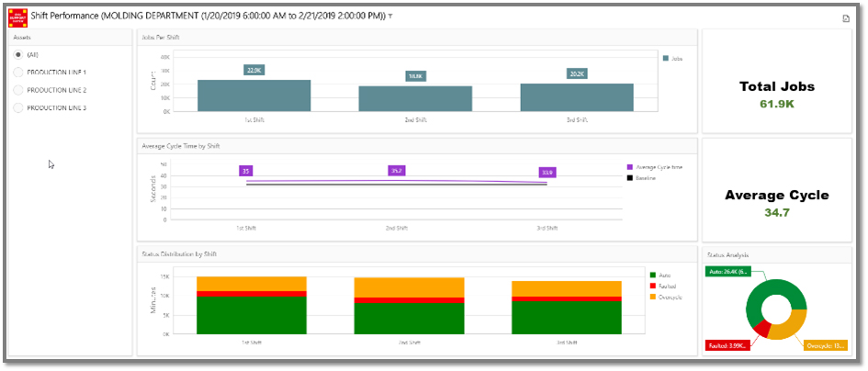Image resolution: width=868 pixels, height=371 pixels.
Task: Click the export document icon at top right
Action: (845, 18)
